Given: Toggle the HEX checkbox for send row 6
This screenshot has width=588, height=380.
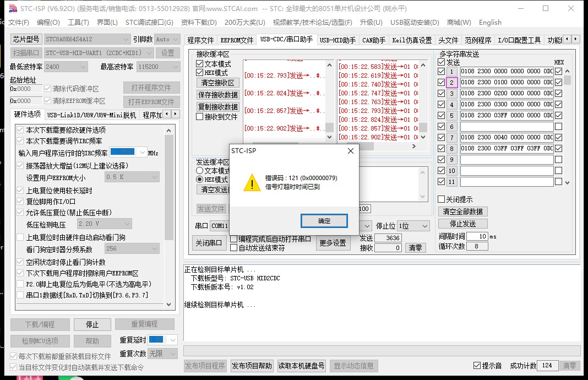Looking at the screenshot, I should pyautogui.click(x=559, y=127).
